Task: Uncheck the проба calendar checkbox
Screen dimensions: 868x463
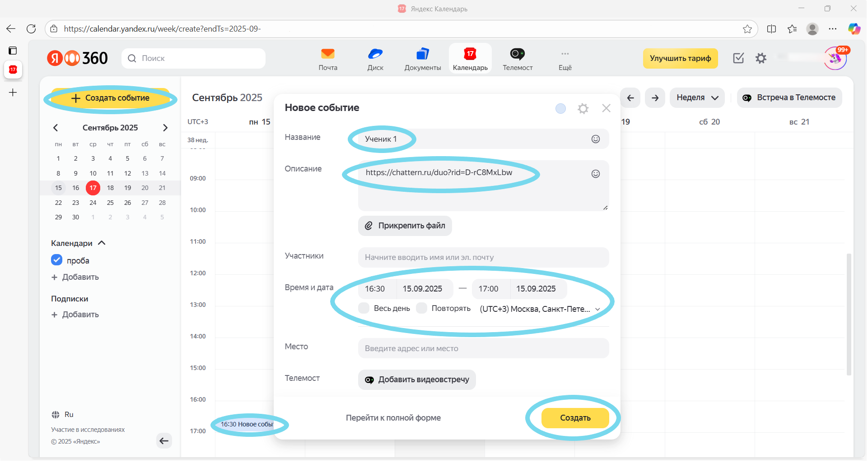Action: tap(56, 260)
